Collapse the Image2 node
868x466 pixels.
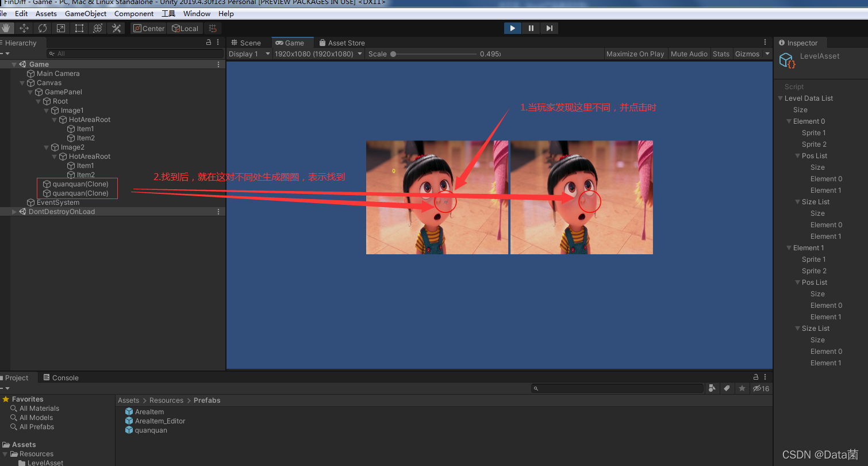pos(47,147)
